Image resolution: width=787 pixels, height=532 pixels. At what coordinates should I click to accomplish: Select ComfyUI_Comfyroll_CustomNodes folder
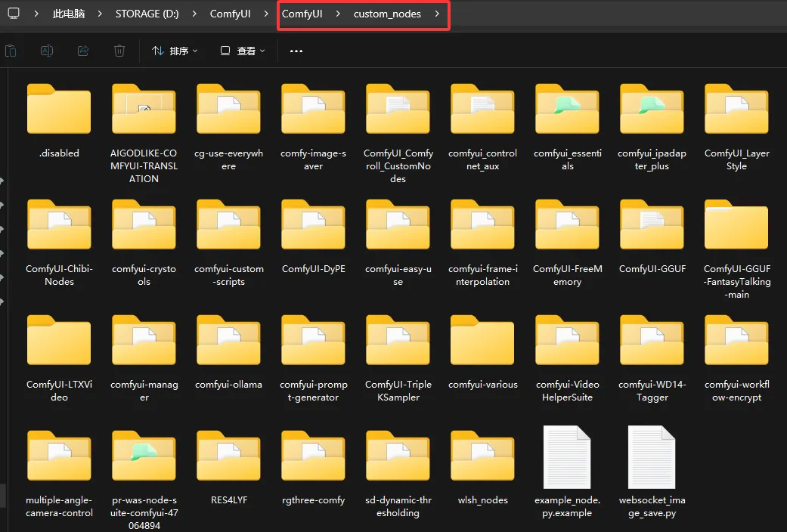point(398,134)
